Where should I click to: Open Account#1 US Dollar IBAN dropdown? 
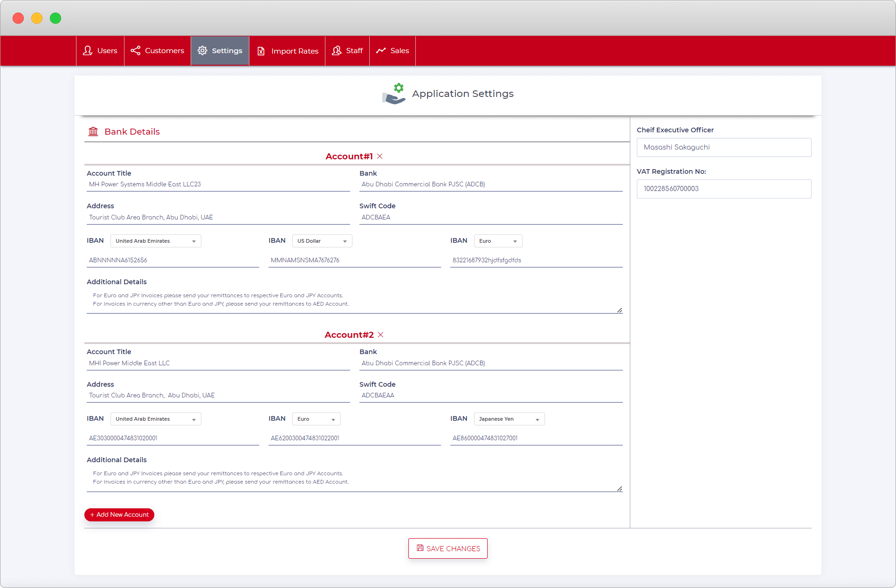[x=322, y=241]
